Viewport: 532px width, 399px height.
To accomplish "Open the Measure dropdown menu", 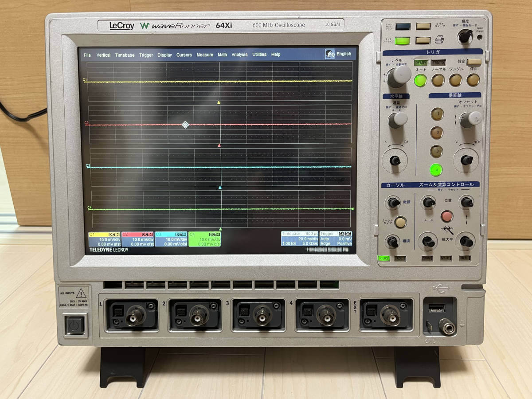I will tap(205, 55).
